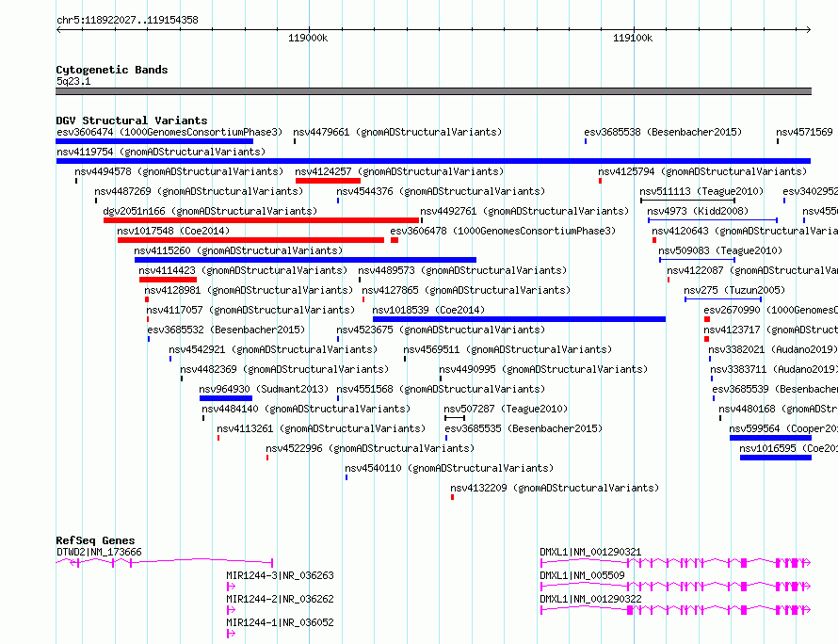Click DMXL1|NM_005509 gene label
838x644 pixels.
click(583, 575)
